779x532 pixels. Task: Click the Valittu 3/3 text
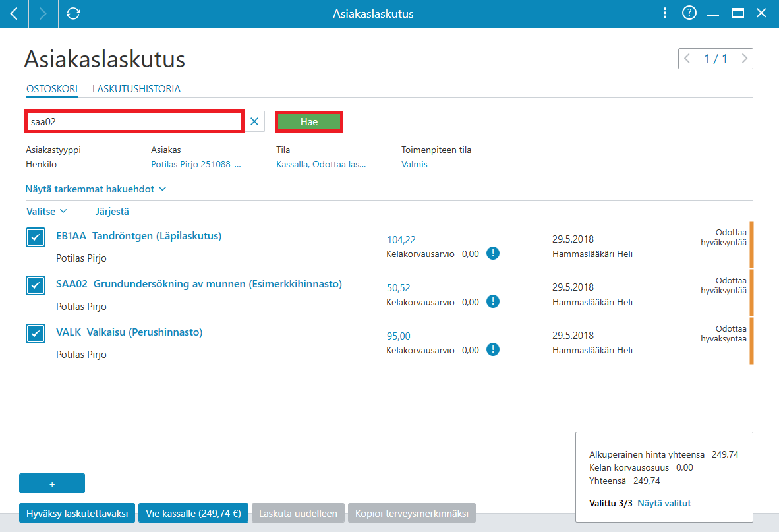610,503
